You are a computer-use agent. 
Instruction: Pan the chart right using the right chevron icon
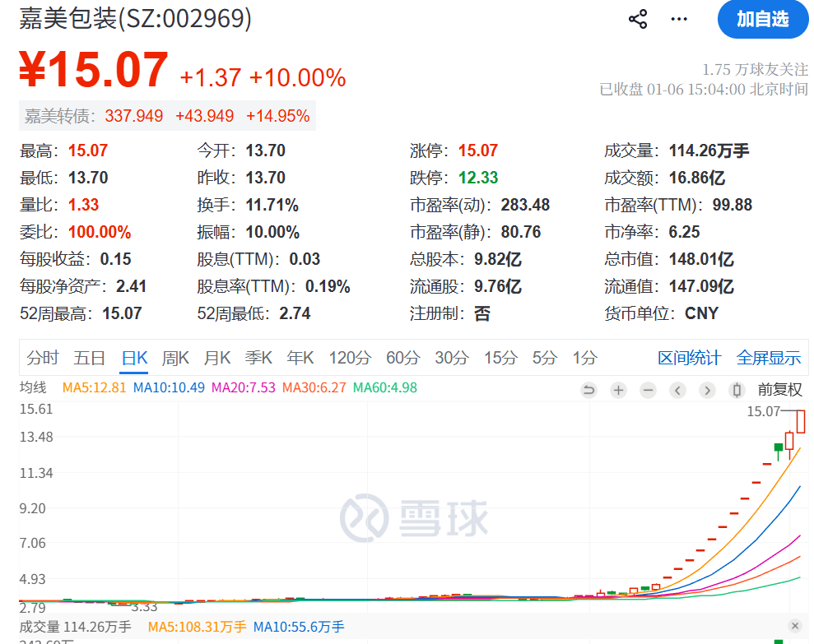tap(706, 391)
